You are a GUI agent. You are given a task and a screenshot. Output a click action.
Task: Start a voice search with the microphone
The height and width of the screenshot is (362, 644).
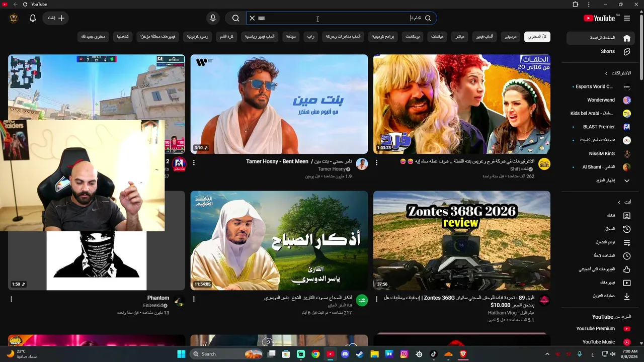click(213, 18)
